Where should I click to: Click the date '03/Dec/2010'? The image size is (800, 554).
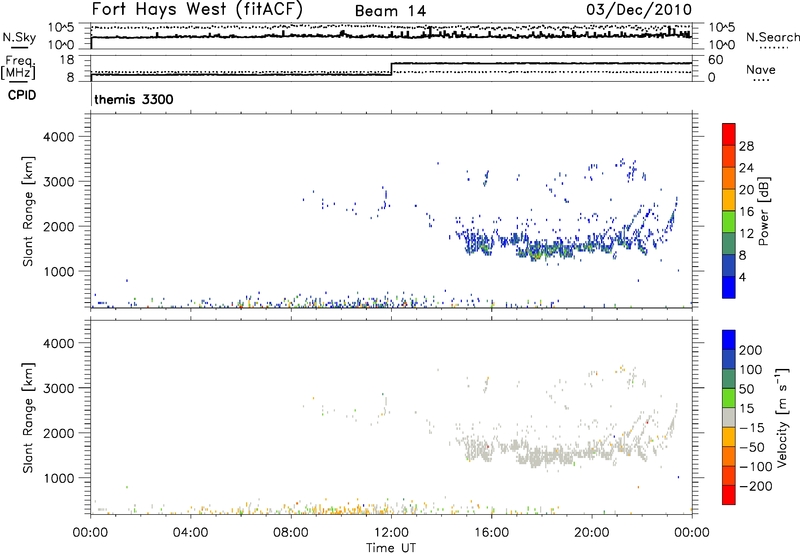tap(639, 9)
